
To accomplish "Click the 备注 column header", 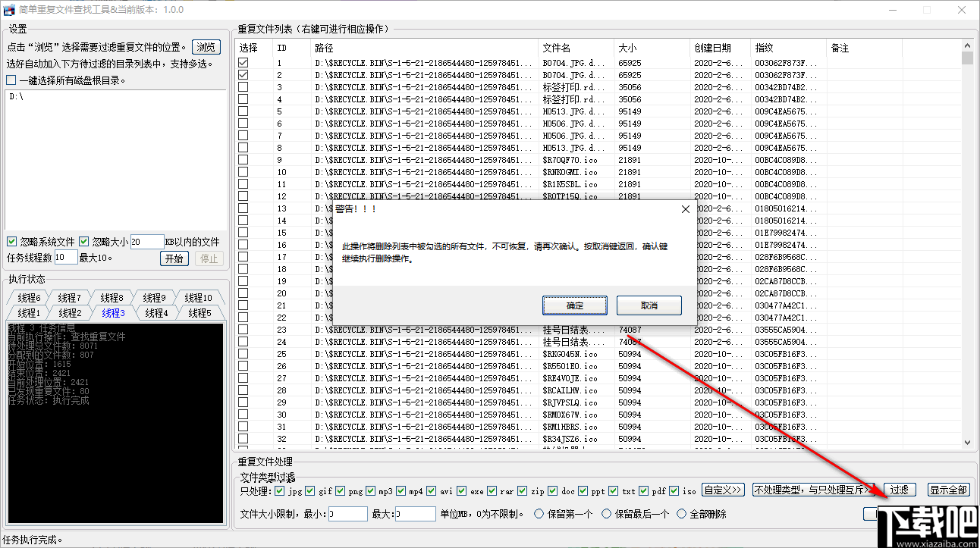I will point(865,48).
